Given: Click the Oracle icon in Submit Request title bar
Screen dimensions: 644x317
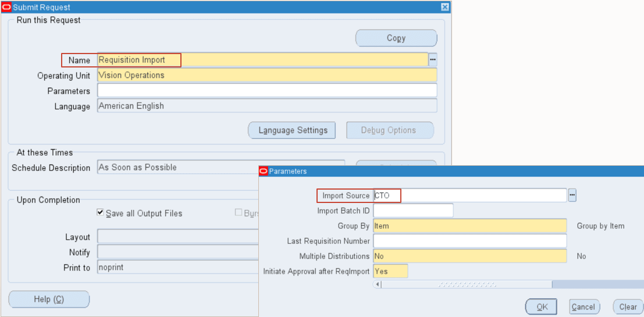Looking at the screenshot, I should coord(7,8).
